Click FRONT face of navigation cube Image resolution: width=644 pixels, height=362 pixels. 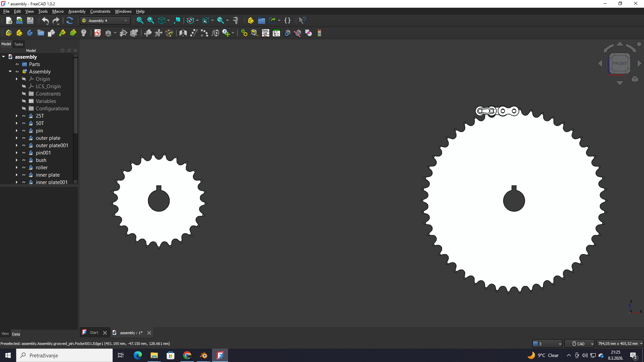point(619,63)
